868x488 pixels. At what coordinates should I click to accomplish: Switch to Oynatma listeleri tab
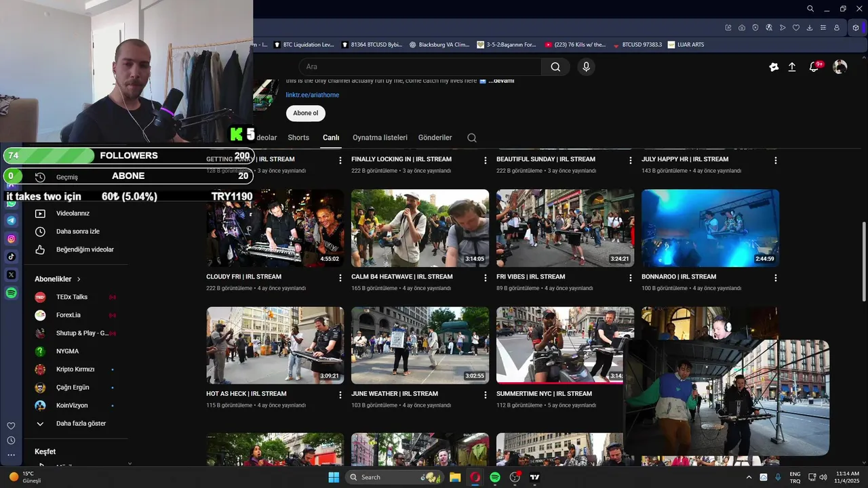click(x=380, y=138)
